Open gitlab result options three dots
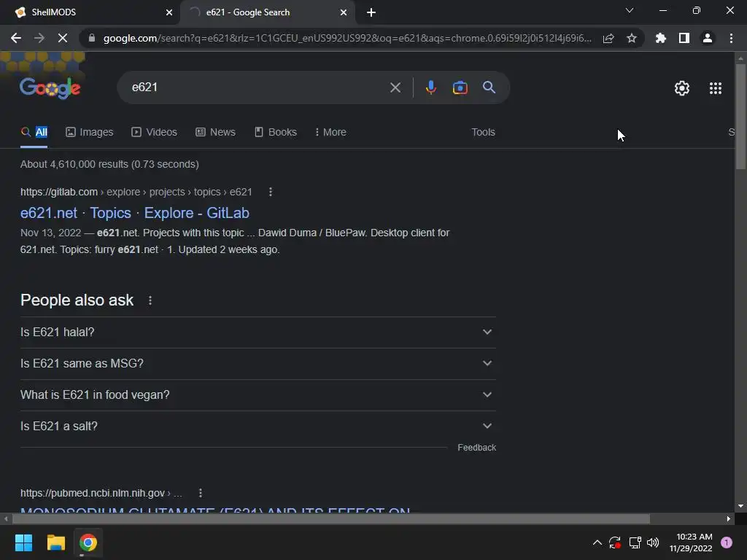The image size is (747, 560). pyautogui.click(x=271, y=192)
